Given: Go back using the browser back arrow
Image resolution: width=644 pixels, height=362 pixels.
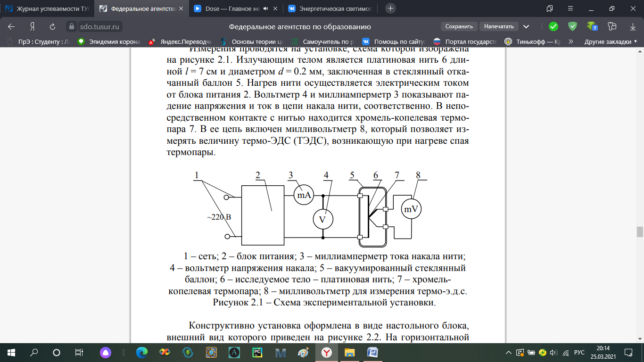Looking at the screenshot, I should click(x=11, y=26).
